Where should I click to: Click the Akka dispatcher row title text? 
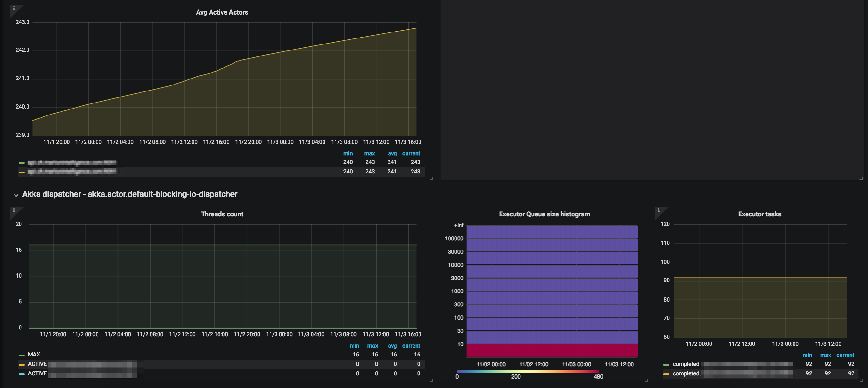pos(130,194)
